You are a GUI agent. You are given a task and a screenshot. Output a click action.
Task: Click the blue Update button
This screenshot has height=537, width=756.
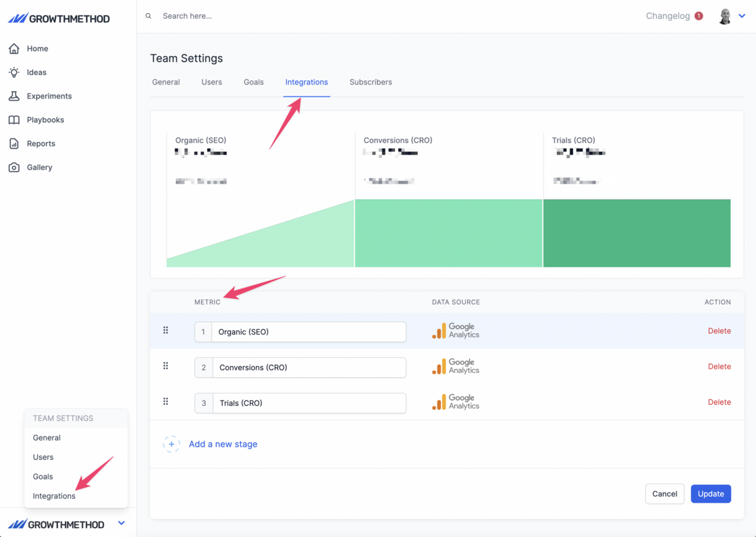tap(711, 494)
